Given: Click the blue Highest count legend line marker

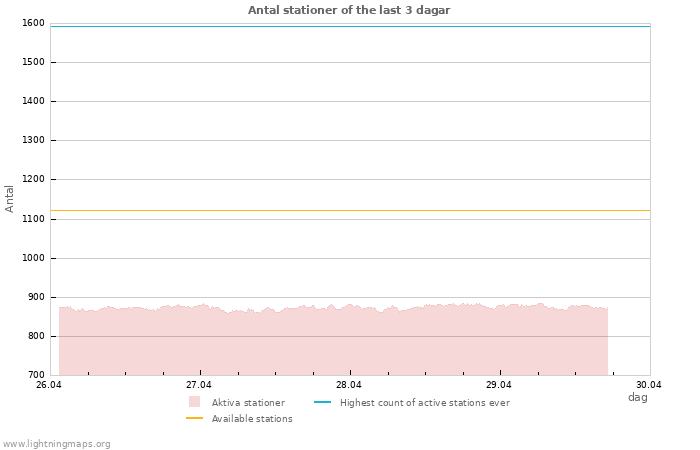Looking at the screenshot, I should [x=322, y=402].
